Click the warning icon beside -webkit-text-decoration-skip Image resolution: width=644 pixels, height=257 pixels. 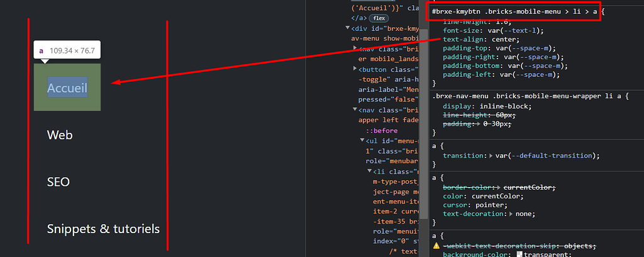pyautogui.click(x=436, y=246)
